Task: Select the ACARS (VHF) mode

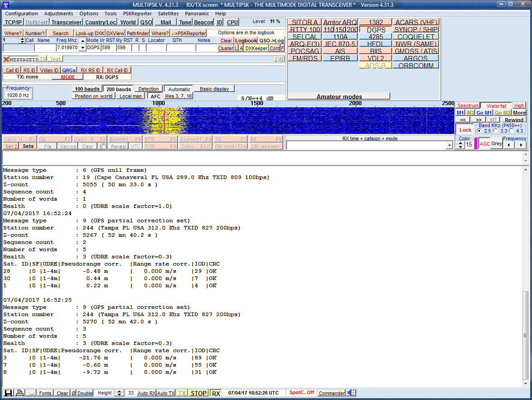Action: [416, 22]
